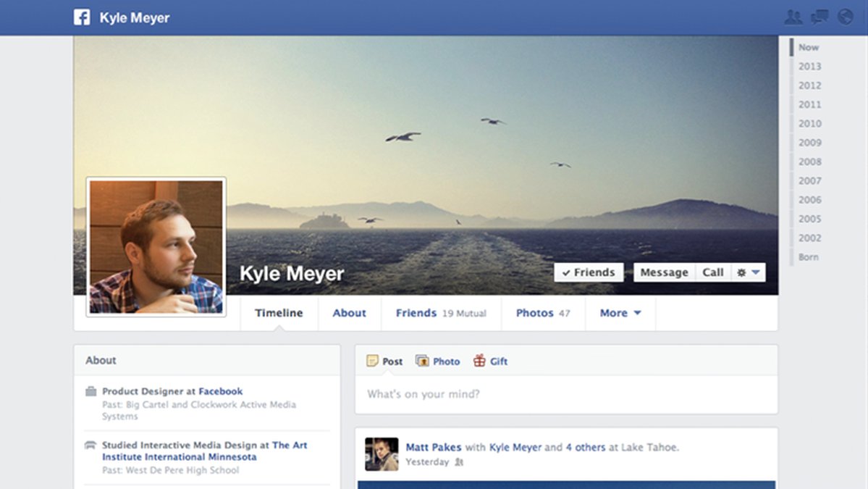Click 'Past: Big Cartel and Clockwork' text

pyautogui.click(x=199, y=410)
